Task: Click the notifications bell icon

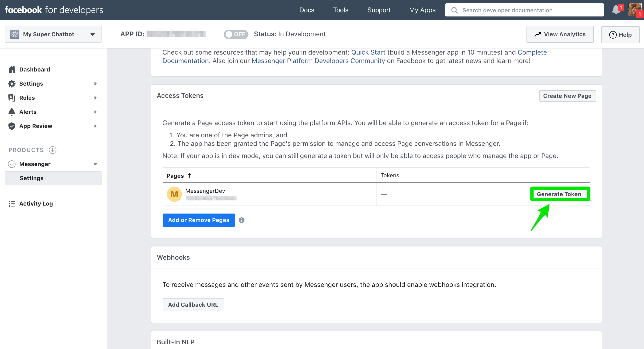Action: [616, 10]
